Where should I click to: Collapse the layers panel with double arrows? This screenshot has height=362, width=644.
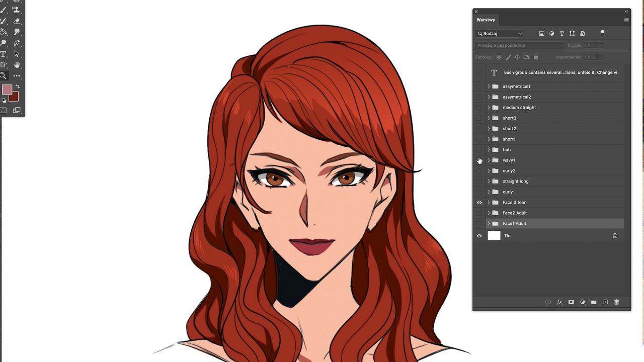tap(626, 11)
